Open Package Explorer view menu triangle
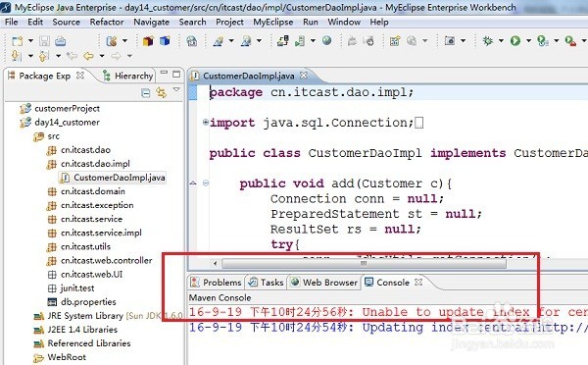588x365 pixels. coord(176,89)
